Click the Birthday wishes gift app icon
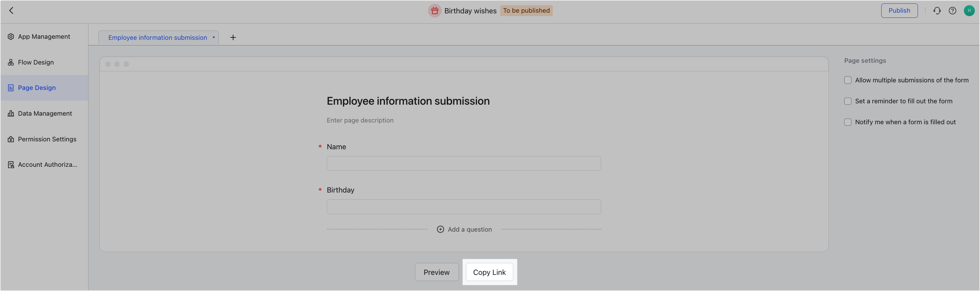980x291 pixels. (434, 11)
